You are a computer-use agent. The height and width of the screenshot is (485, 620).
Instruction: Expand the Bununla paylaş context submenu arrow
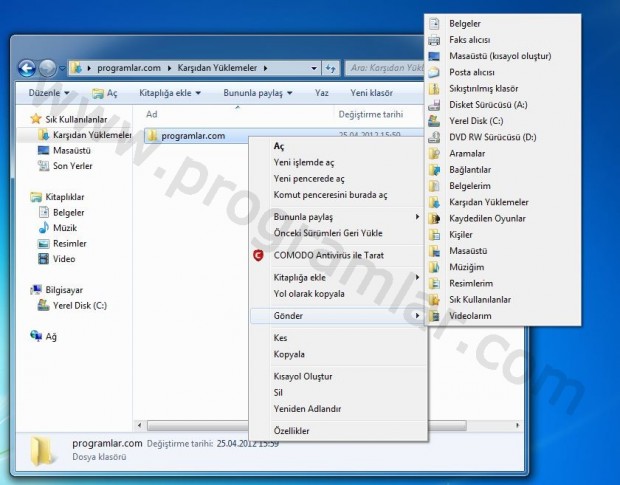pos(417,217)
